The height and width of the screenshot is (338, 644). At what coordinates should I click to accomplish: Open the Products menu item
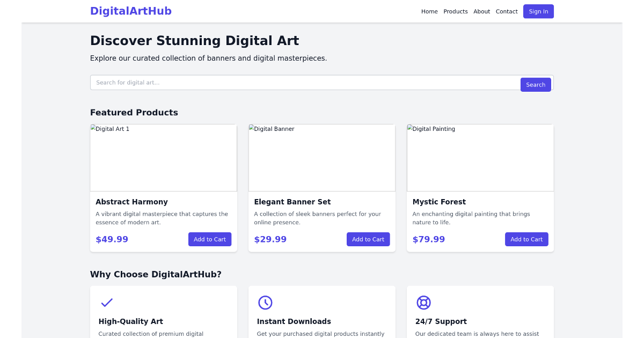pyautogui.click(x=455, y=11)
